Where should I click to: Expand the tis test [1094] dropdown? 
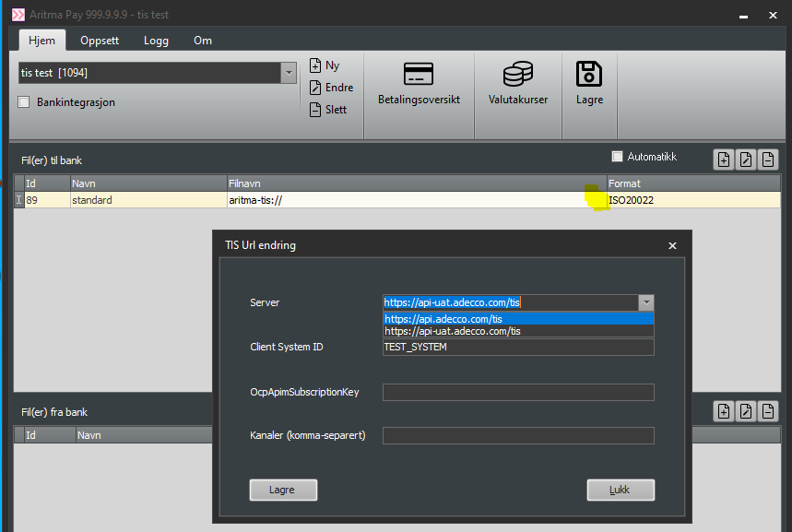tap(289, 73)
